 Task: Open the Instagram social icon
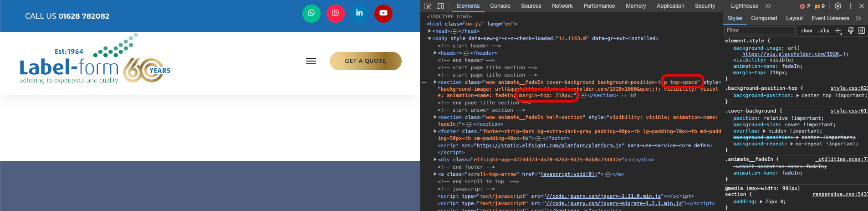pyautogui.click(x=335, y=13)
